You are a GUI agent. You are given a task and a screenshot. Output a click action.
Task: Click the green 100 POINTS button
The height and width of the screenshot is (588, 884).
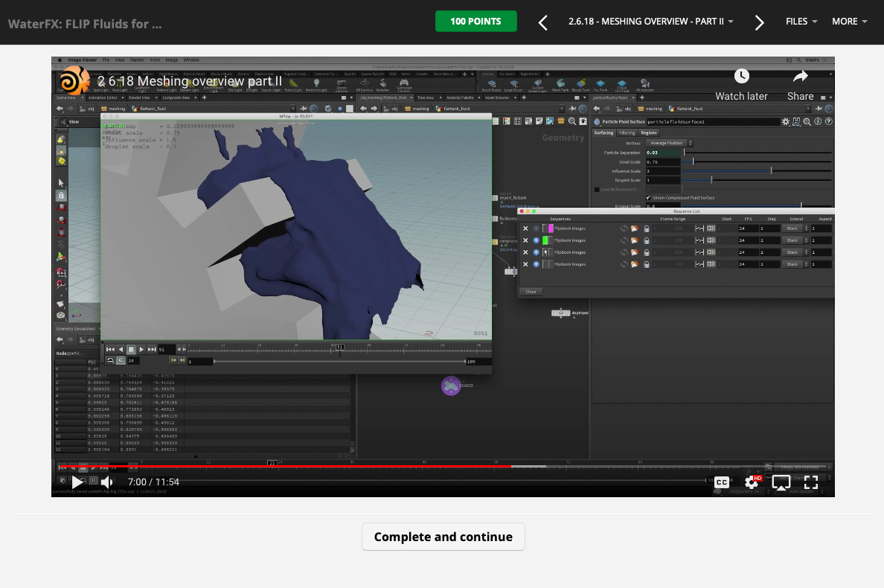pyautogui.click(x=475, y=22)
